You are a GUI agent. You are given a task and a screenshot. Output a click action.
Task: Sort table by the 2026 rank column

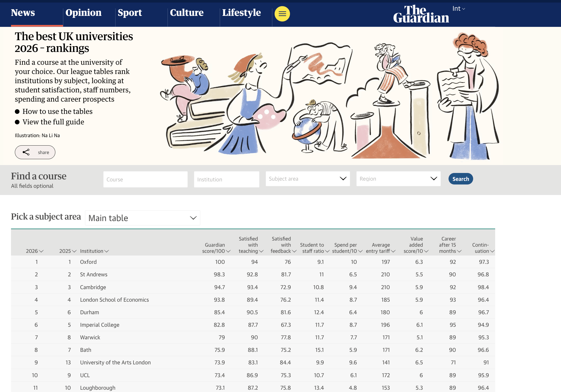click(x=35, y=251)
